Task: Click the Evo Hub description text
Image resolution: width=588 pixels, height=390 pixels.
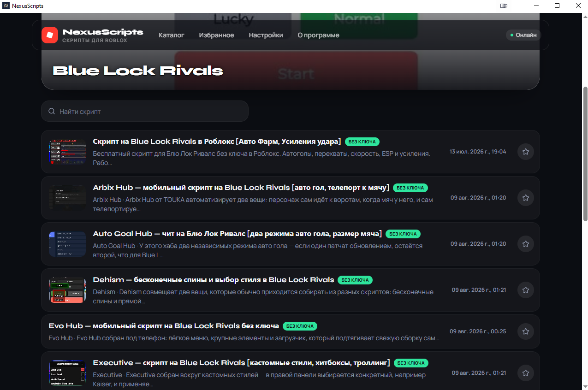Action: coord(244,338)
